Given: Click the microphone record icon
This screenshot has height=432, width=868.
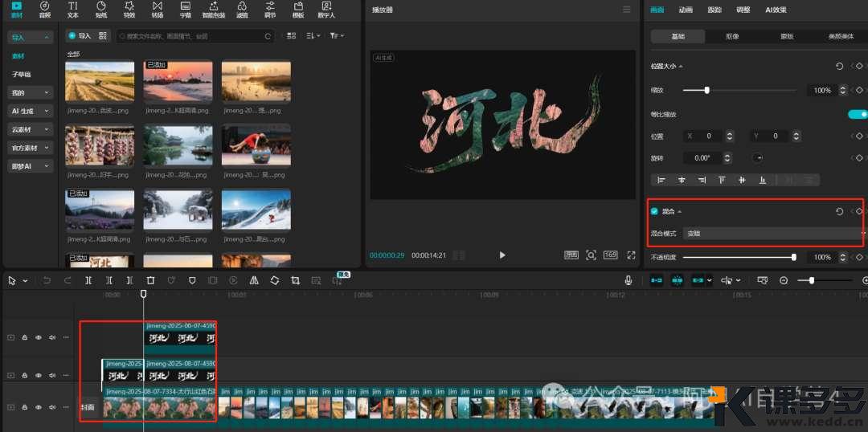Looking at the screenshot, I should coord(628,280).
